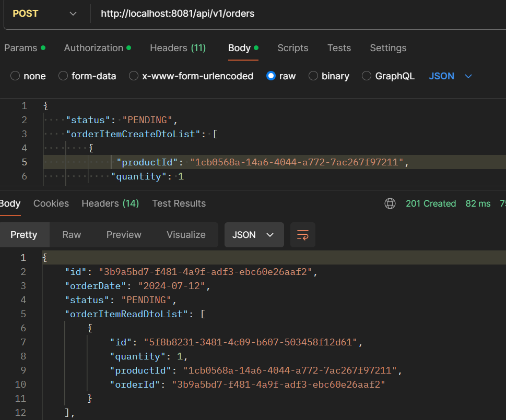Select the form-data radio option

[63, 76]
